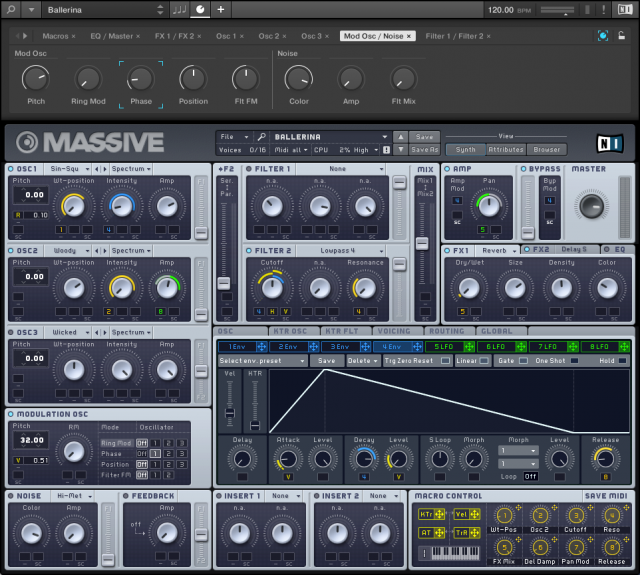Open the ROUTING tab
Viewport: 640px width, 575px height.
tap(446, 331)
